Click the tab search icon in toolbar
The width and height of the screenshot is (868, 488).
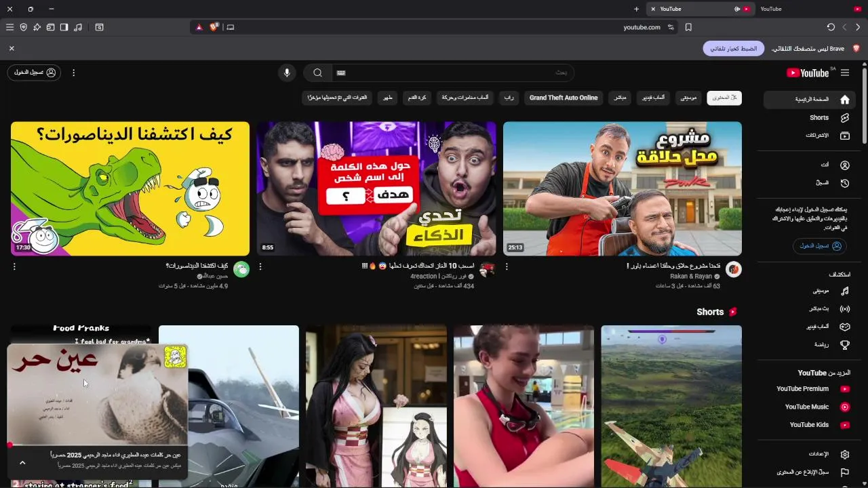[x=99, y=27]
